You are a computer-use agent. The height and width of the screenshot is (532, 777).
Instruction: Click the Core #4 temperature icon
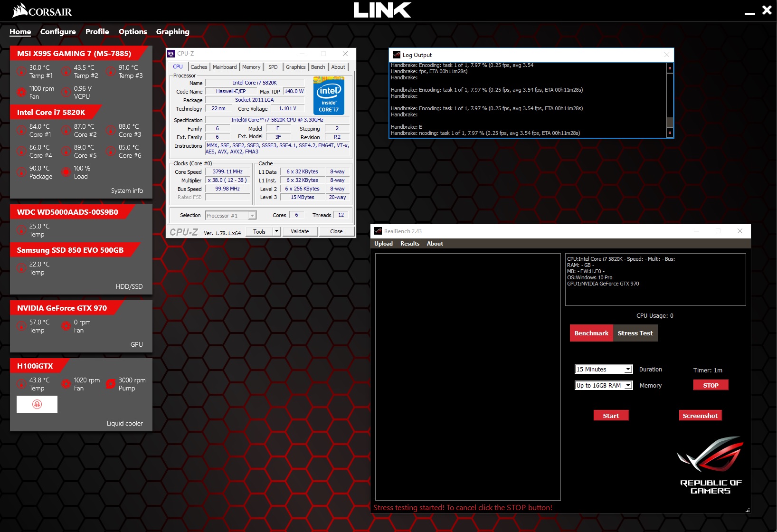(21, 151)
